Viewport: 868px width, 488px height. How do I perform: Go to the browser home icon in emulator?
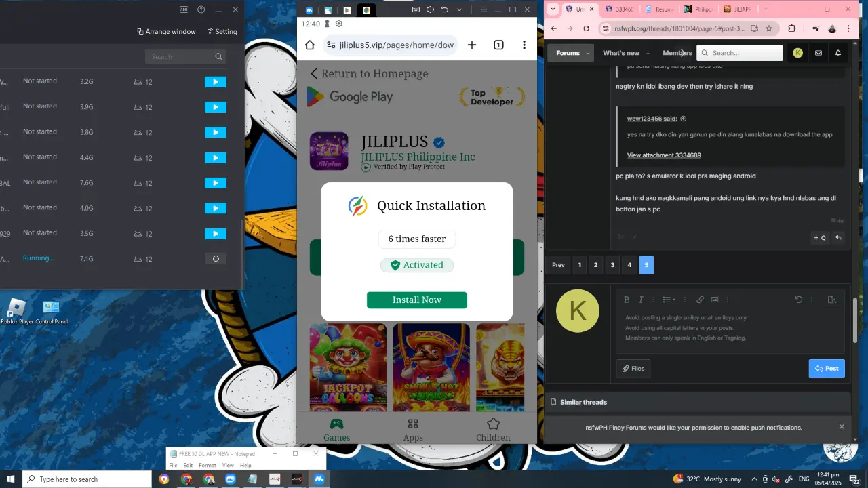[310, 45]
